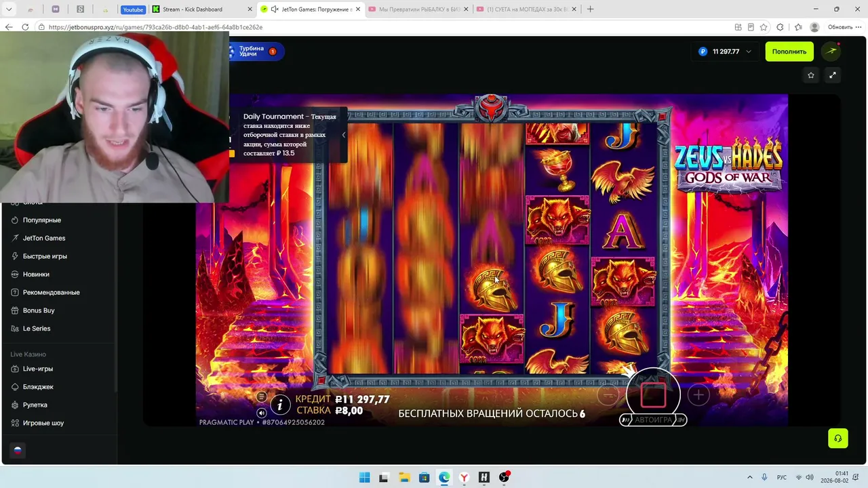Open the slot info (i) button
The height and width of the screenshot is (488, 868).
point(280,405)
